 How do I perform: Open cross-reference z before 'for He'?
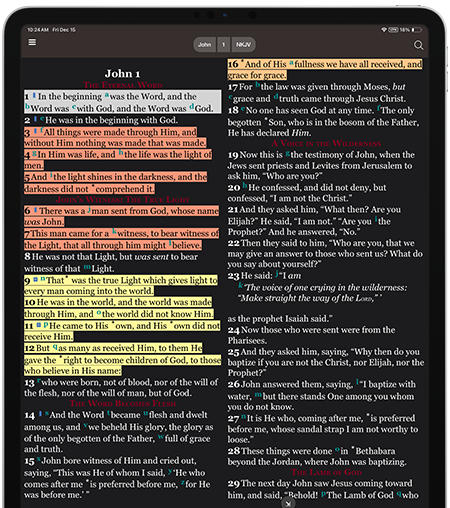point(183,483)
